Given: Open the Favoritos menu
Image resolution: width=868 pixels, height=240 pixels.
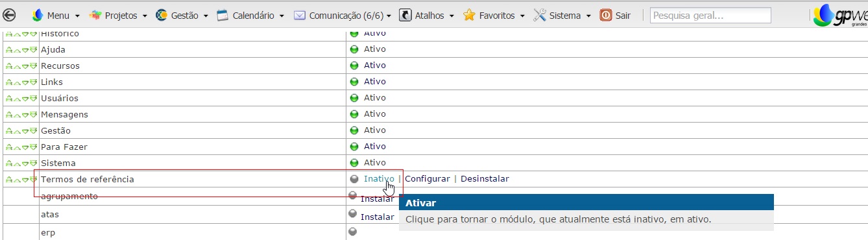Looking at the screenshot, I should pyautogui.click(x=497, y=16).
